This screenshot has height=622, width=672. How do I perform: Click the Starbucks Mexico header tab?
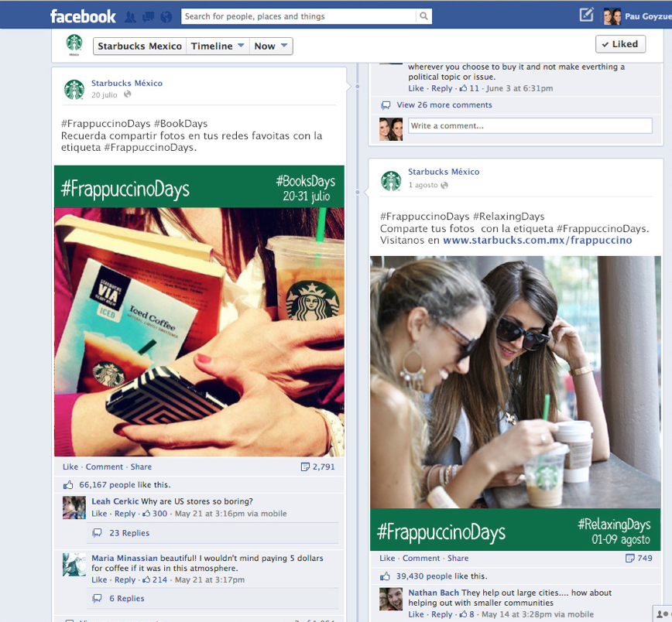click(139, 46)
